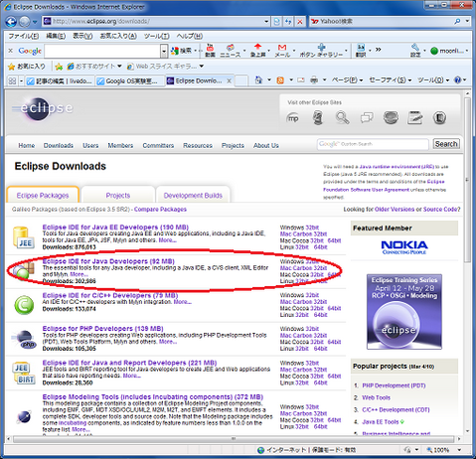Click Eclipse IDE for Java EE Developers link
Viewport: 476px width, 459px height.
tap(115, 228)
